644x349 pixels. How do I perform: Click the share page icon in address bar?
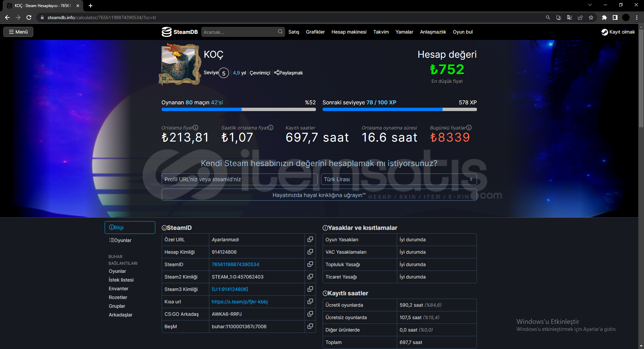point(580,17)
